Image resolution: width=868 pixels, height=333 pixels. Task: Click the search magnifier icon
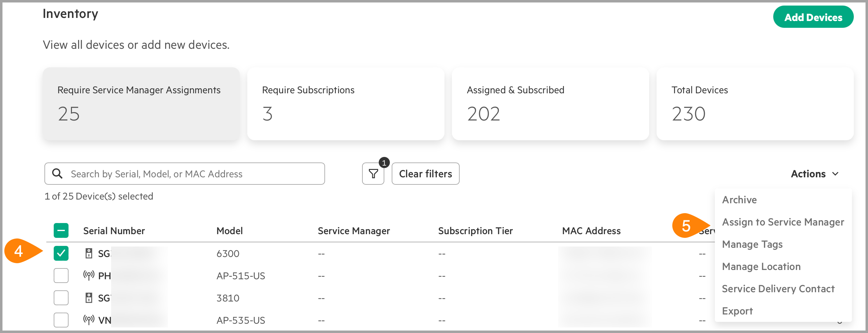point(57,174)
